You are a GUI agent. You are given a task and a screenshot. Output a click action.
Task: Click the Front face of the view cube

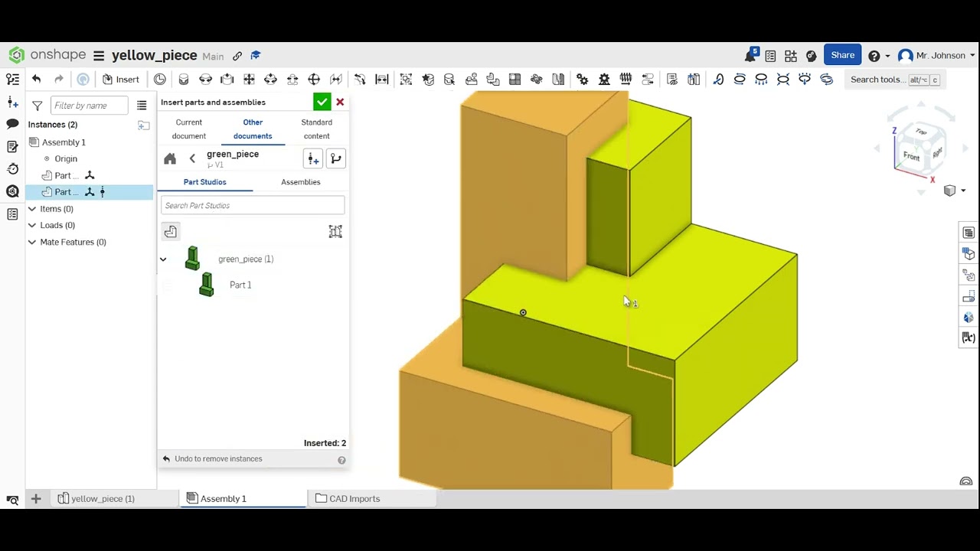(910, 156)
